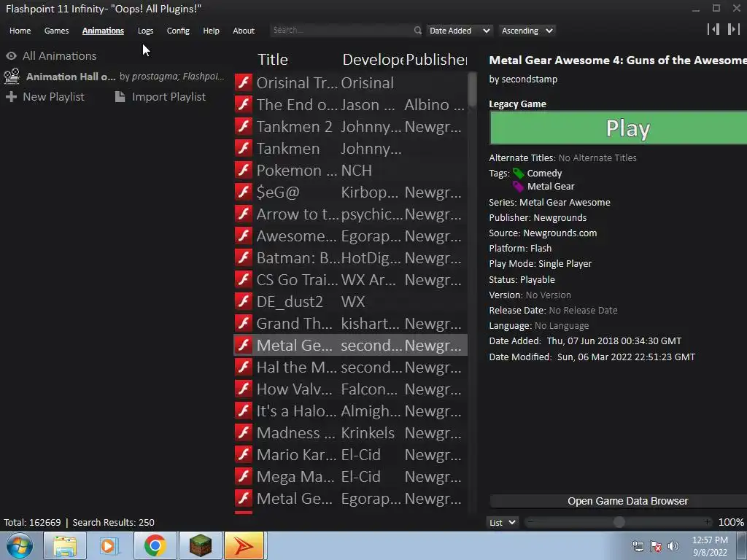Toggle the left sidebar collapse icon
Image resolution: width=747 pixels, height=560 pixels.
coord(713,29)
